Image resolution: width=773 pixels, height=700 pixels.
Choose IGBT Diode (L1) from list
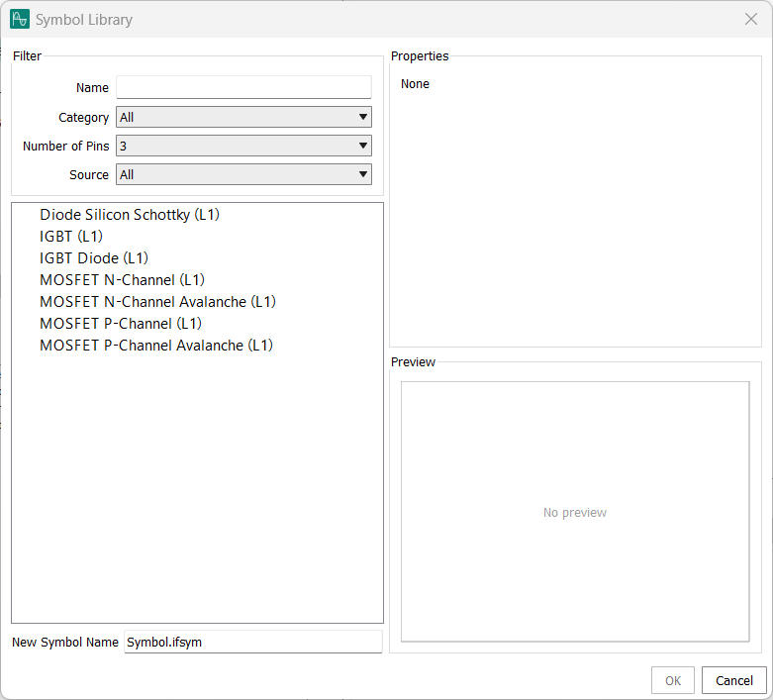(x=93, y=257)
